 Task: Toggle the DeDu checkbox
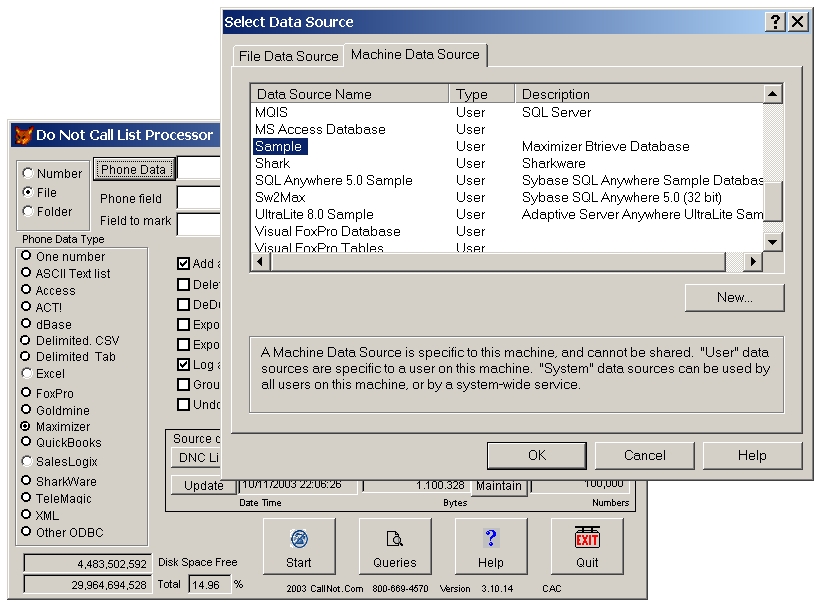coord(183,304)
